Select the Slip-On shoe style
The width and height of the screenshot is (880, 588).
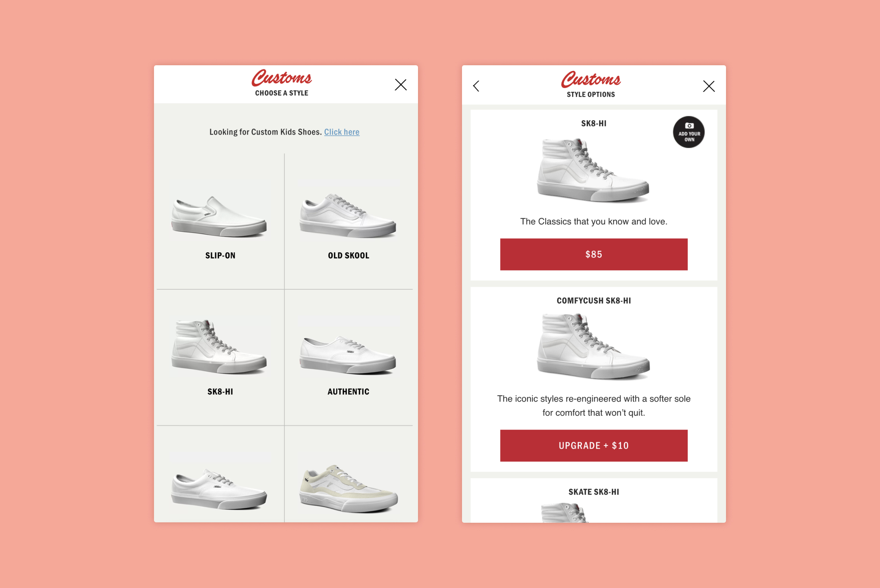220,221
